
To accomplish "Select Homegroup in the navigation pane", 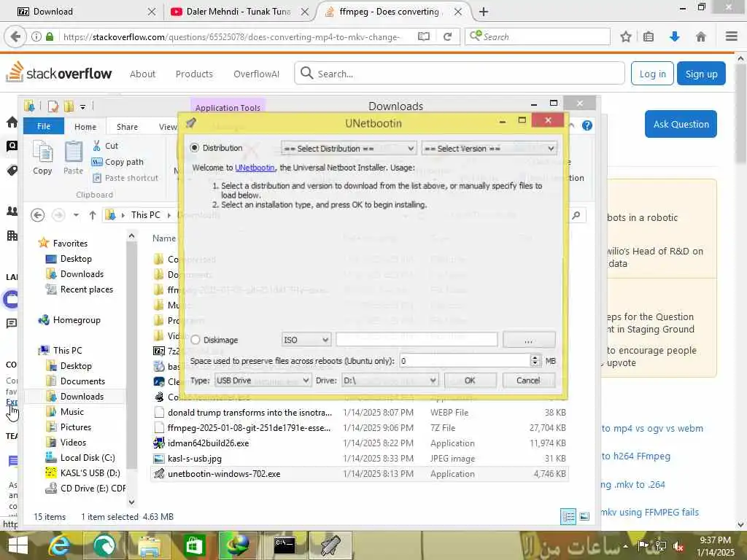I will [69, 320].
